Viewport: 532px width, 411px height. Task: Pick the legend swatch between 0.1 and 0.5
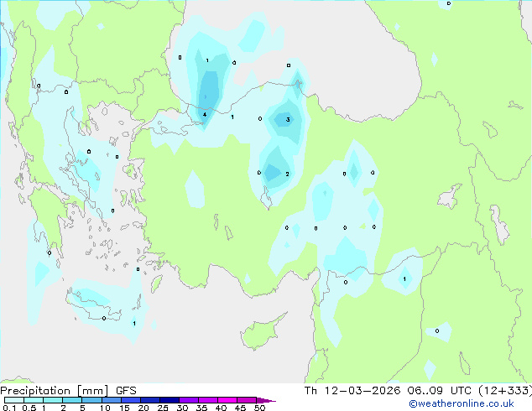point(14,400)
